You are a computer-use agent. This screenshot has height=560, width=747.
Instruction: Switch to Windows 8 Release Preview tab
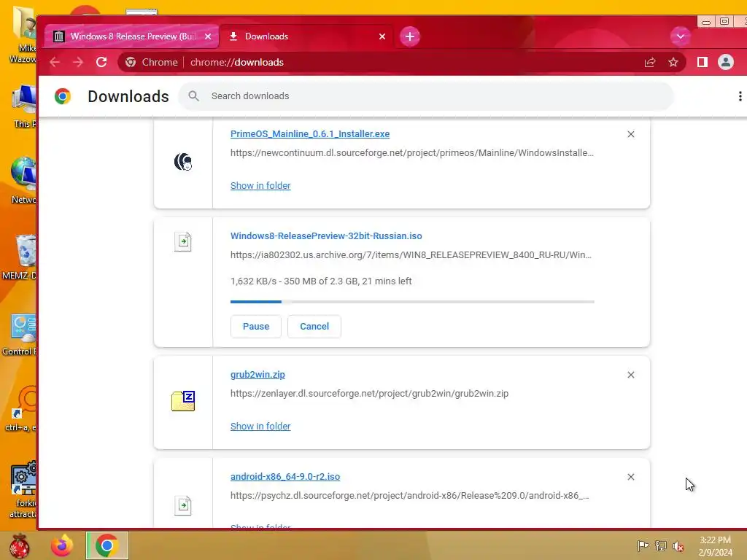point(133,36)
